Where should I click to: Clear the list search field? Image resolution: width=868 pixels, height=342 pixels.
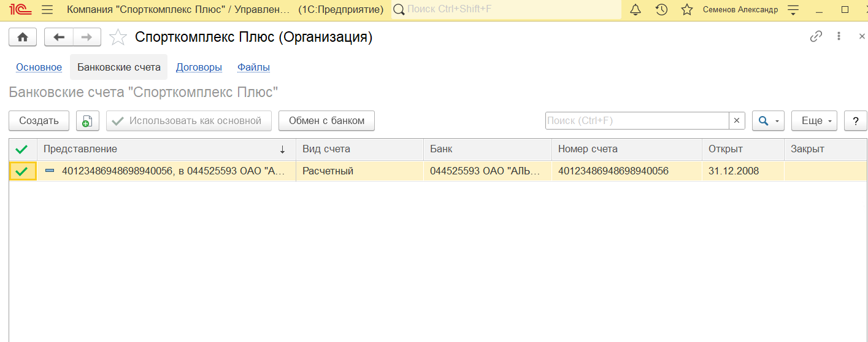pyautogui.click(x=737, y=121)
